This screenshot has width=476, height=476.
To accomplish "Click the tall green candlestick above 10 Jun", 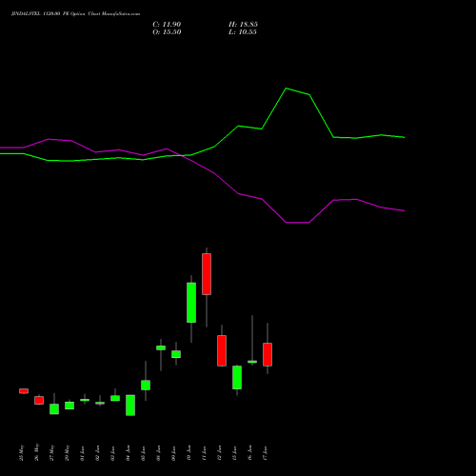I will coord(191,303).
